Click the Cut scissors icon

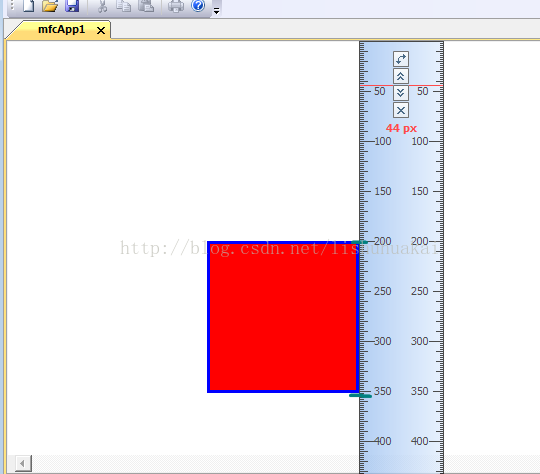[102, 6]
